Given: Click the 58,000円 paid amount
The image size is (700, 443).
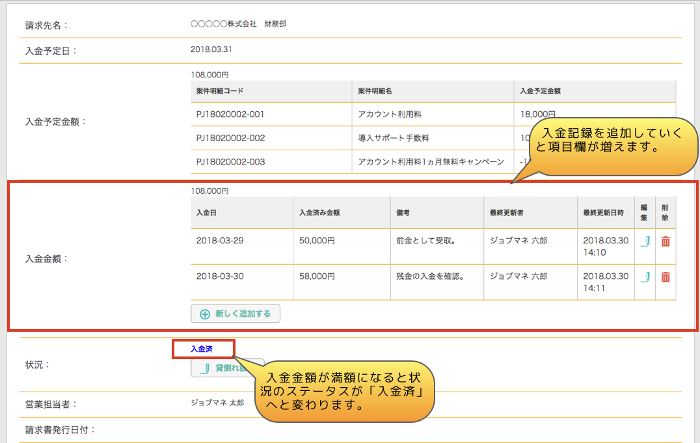Looking at the screenshot, I should click(317, 276).
